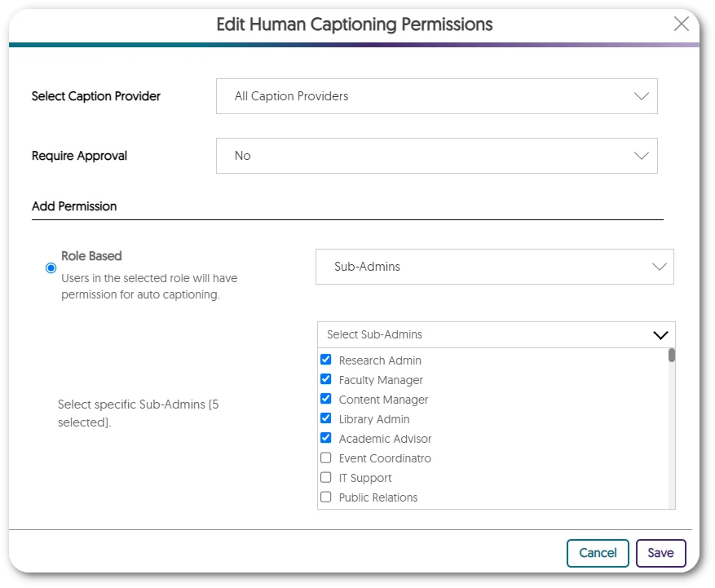Screen dimensions: 715x588
Task: Open the Sub-Admins role type dropdown
Action: [494, 267]
